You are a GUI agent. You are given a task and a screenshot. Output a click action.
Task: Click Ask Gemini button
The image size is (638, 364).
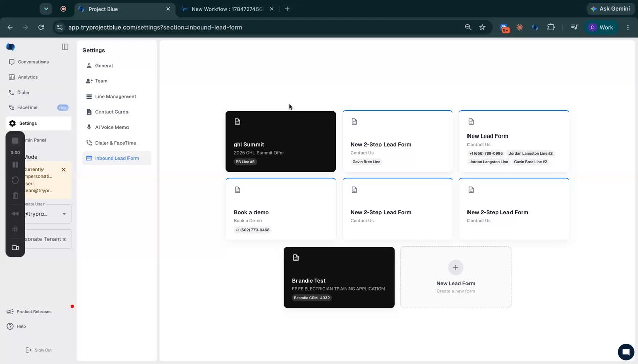pyautogui.click(x=610, y=9)
